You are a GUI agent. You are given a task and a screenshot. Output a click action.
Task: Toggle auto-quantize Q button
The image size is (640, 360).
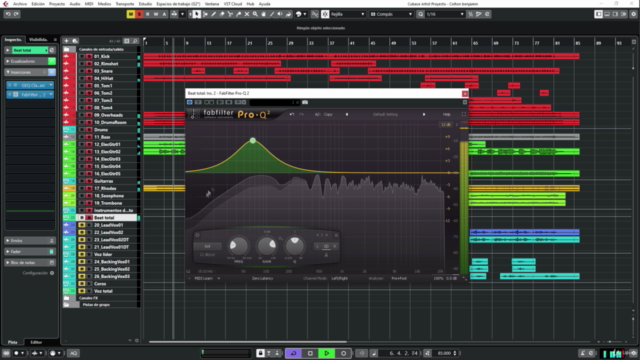pyautogui.click(x=420, y=14)
